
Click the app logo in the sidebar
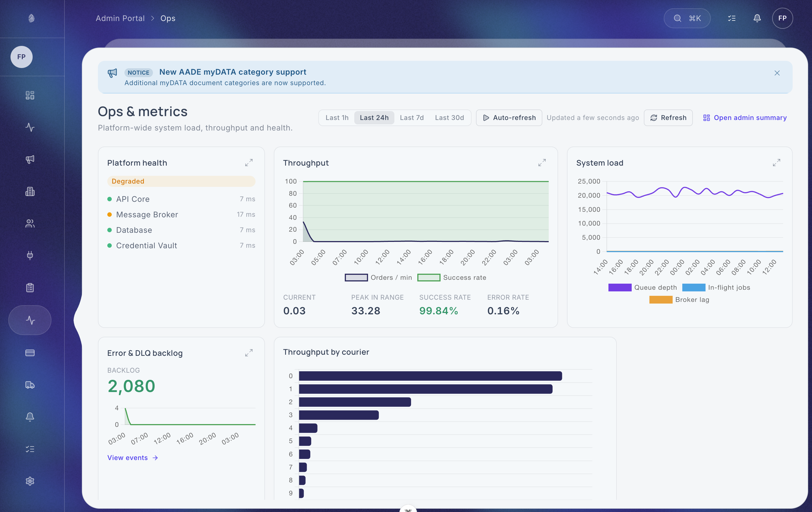pyautogui.click(x=31, y=18)
